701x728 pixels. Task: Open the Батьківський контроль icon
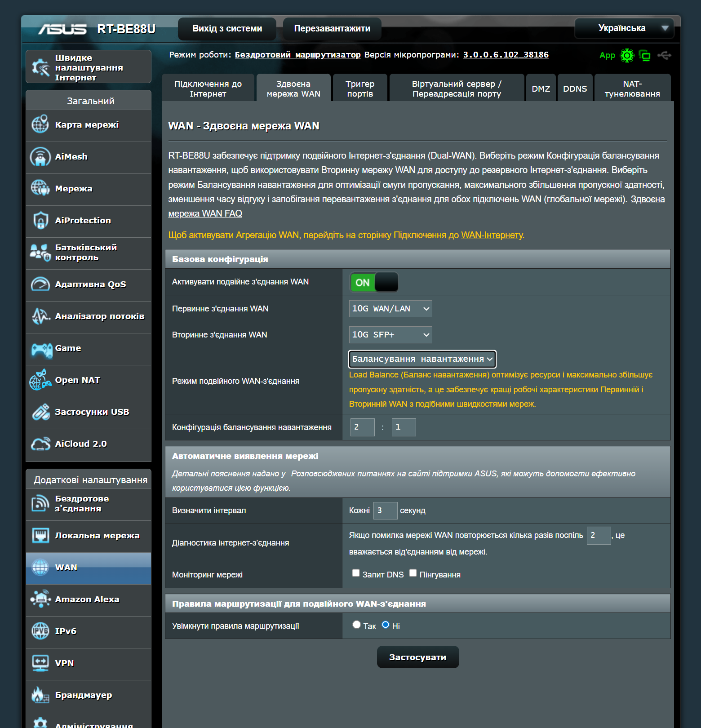[40, 252]
